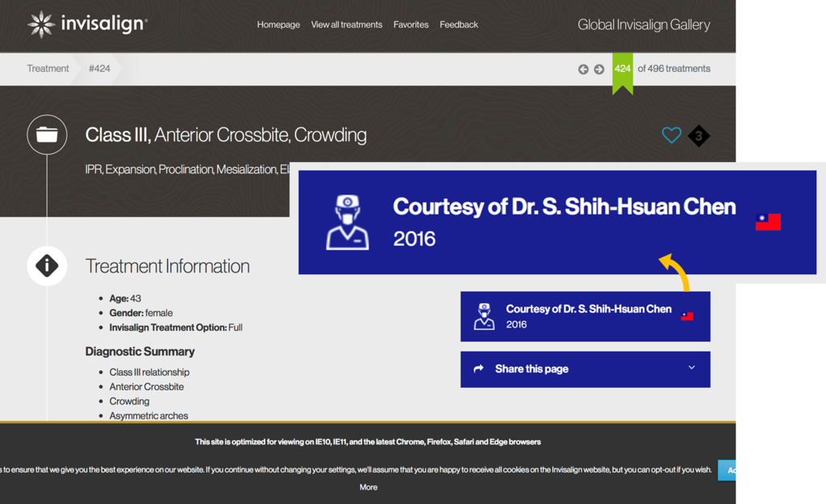Click 'Invisalign Treatment Option: Full' entry
Screen dimensions: 826x504
point(176,327)
